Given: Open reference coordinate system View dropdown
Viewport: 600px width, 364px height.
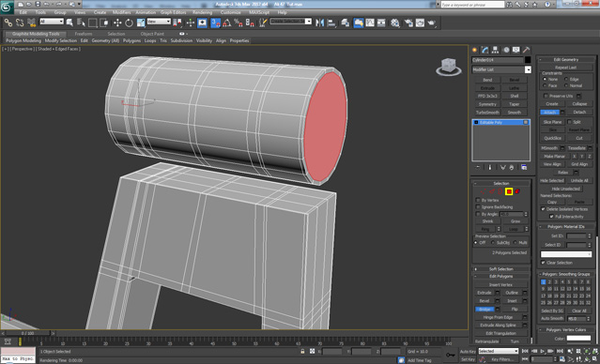Looking at the screenshot, I should click(159, 22).
